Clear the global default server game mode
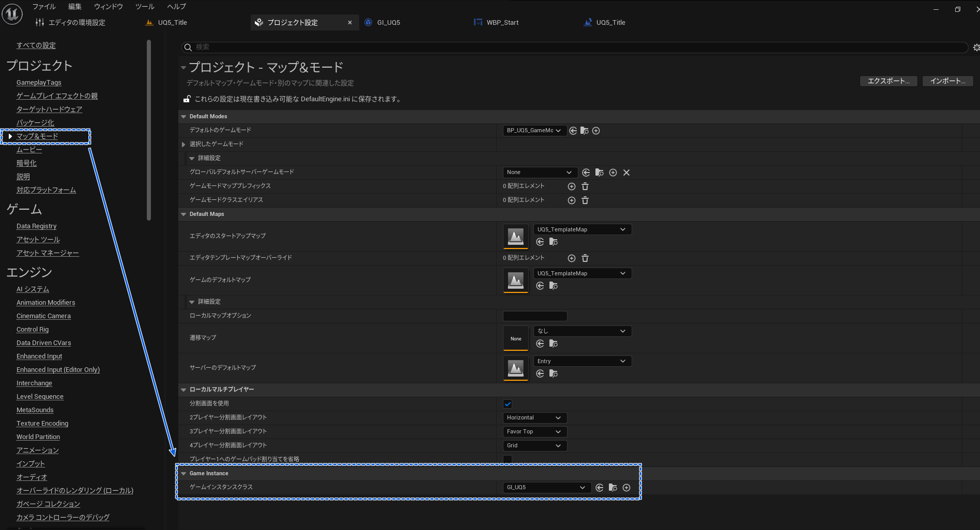 [x=626, y=173]
